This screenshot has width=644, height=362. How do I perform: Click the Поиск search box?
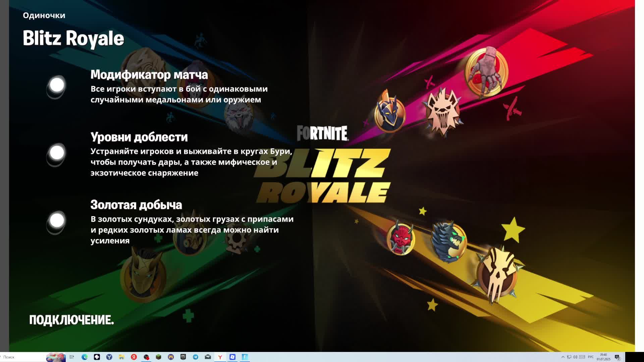pyautogui.click(x=20, y=357)
